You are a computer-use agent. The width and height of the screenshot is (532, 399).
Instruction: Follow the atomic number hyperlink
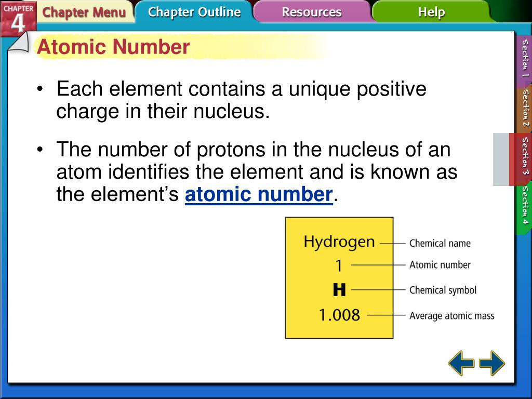(259, 194)
